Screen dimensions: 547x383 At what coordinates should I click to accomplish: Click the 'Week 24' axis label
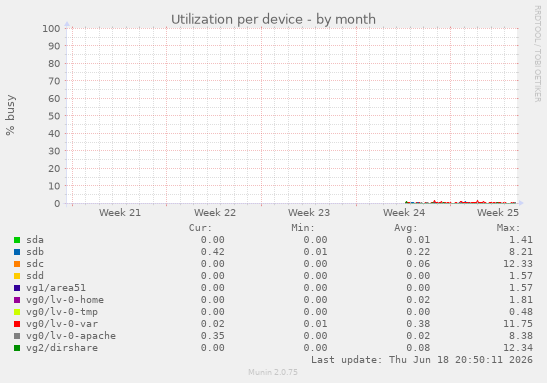(x=404, y=213)
